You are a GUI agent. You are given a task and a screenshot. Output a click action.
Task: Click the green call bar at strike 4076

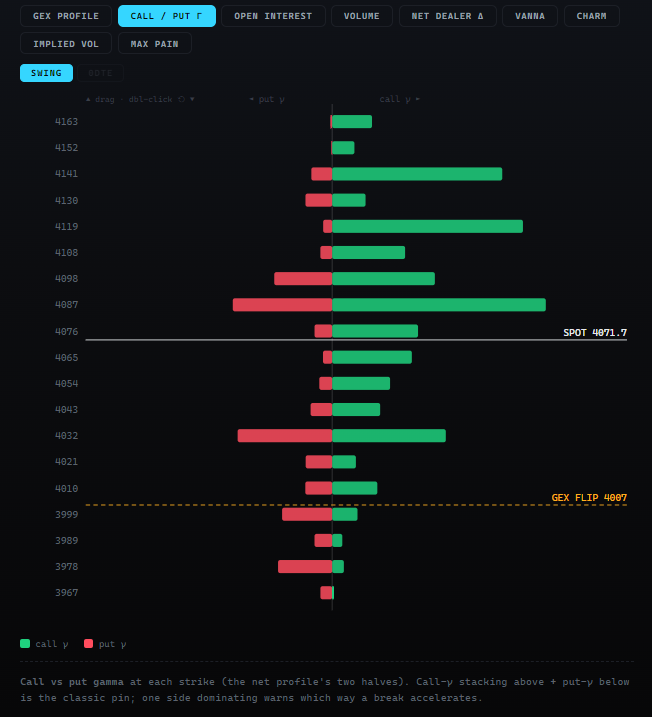pyautogui.click(x=375, y=331)
